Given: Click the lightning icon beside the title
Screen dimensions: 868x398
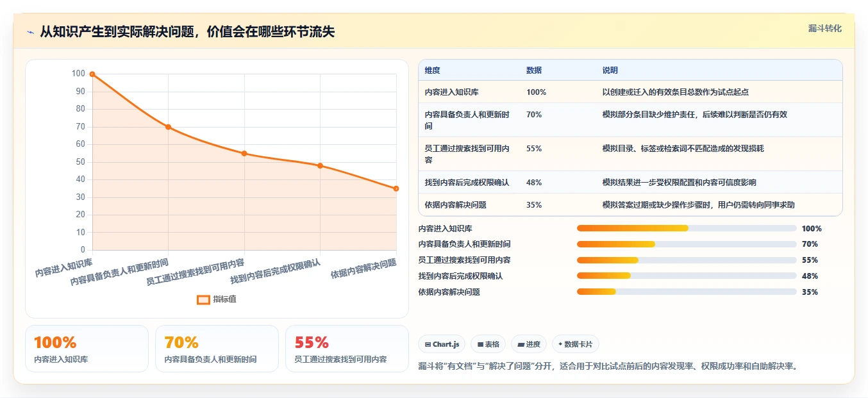Looking at the screenshot, I should 30,32.
